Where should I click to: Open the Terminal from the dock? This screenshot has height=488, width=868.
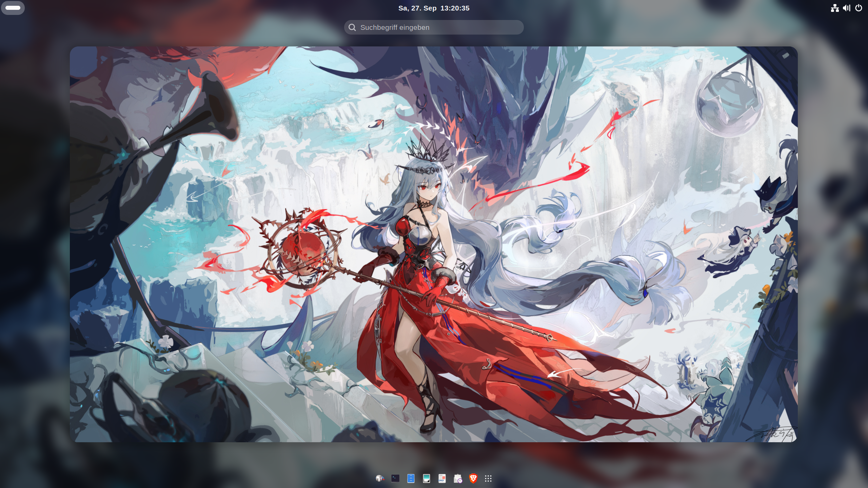click(395, 478)
